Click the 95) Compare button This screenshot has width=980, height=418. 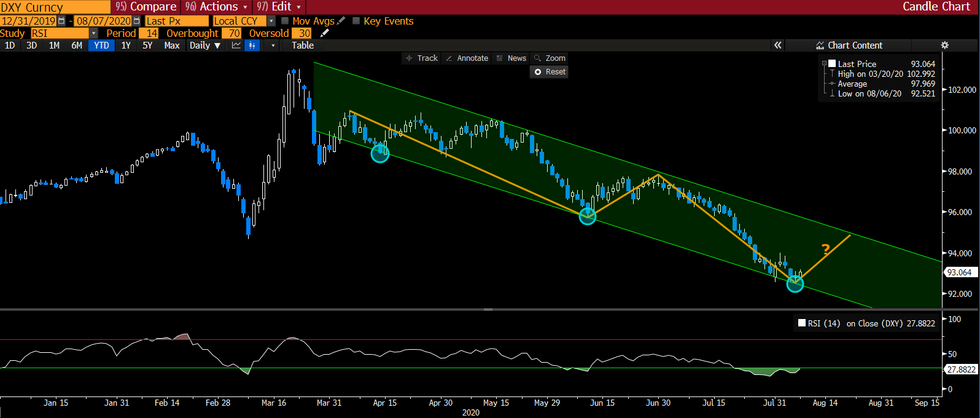pos(146,7)
